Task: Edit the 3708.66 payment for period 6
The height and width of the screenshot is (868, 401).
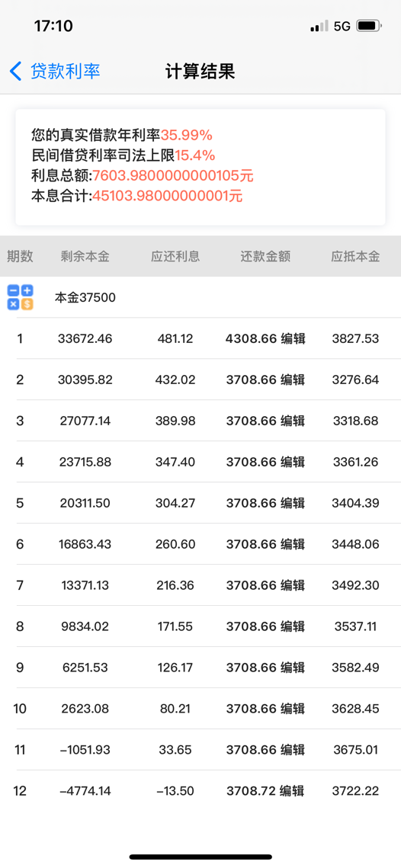Action: (293, 544)
